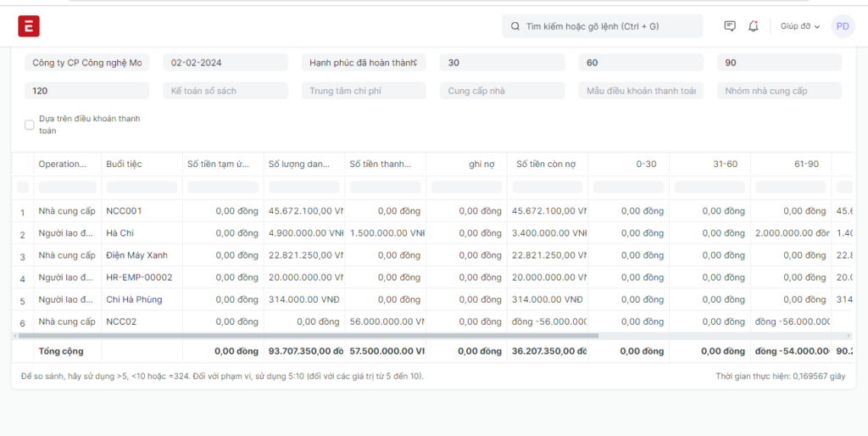Open the chat messages icon
This screenshot has height=436, width=868.
tap(730, 26)
